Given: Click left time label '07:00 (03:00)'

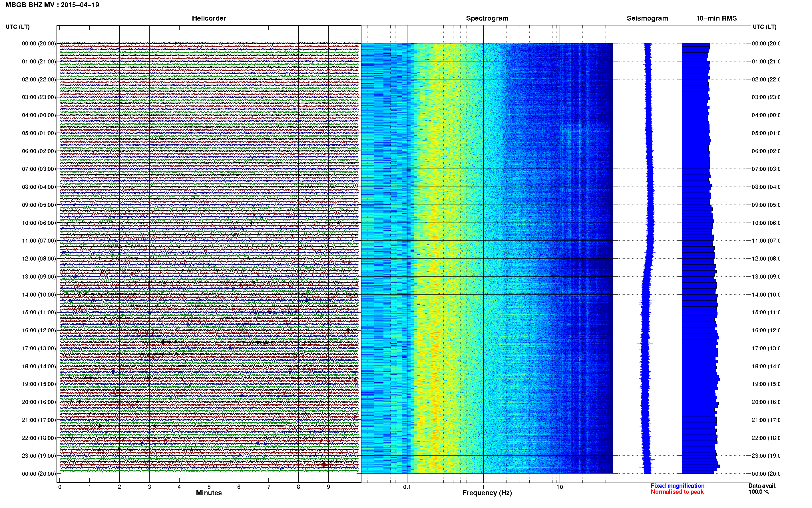Looking at the screenshot, I should pyautogui.click(x=39, y=169).
